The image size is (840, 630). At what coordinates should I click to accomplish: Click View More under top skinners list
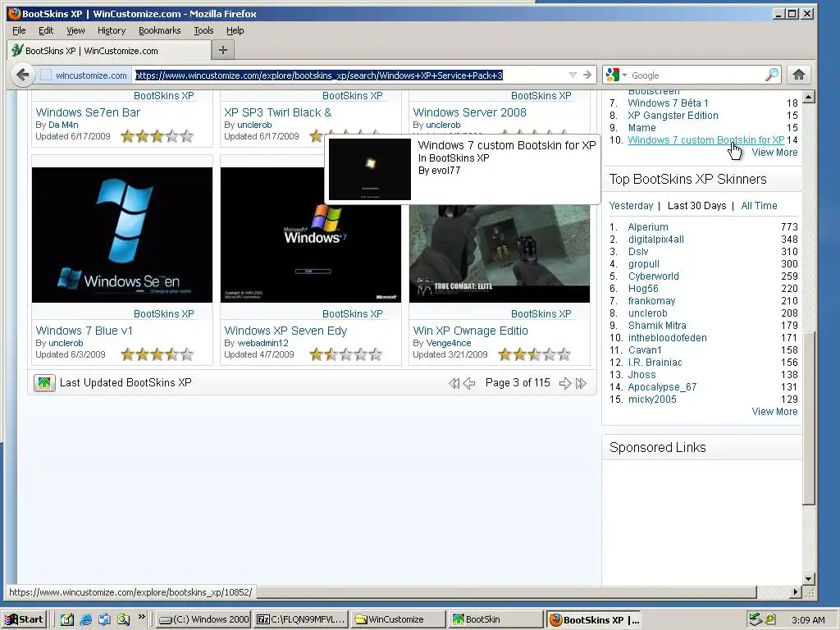pos(774,412)
